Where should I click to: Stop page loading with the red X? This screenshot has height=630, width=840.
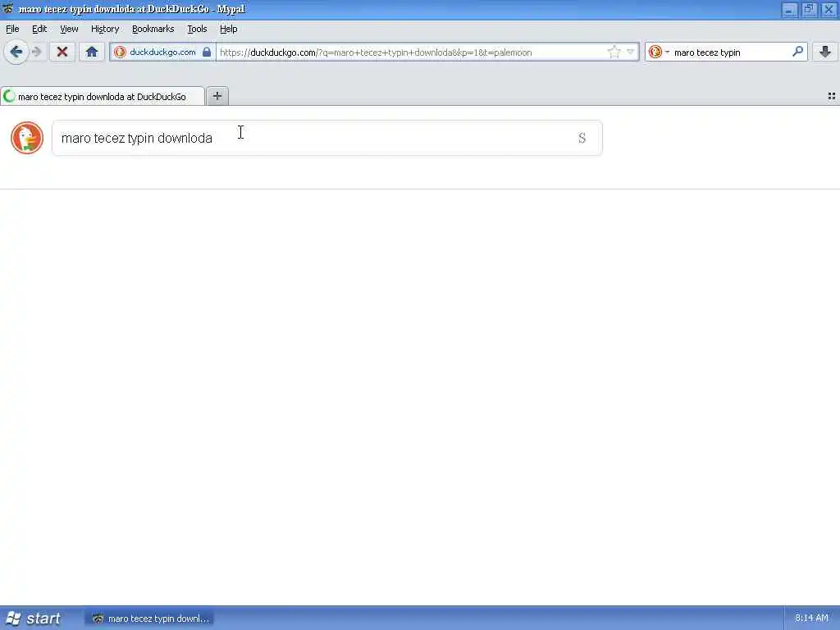pos(62,52)
